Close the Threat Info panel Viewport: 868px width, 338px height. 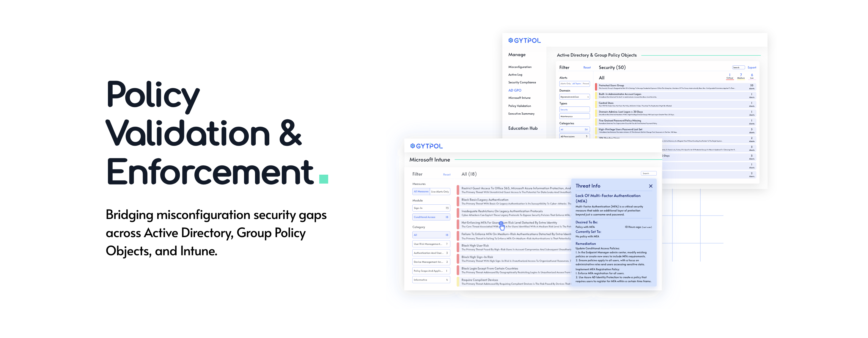(x=650, y=186)
